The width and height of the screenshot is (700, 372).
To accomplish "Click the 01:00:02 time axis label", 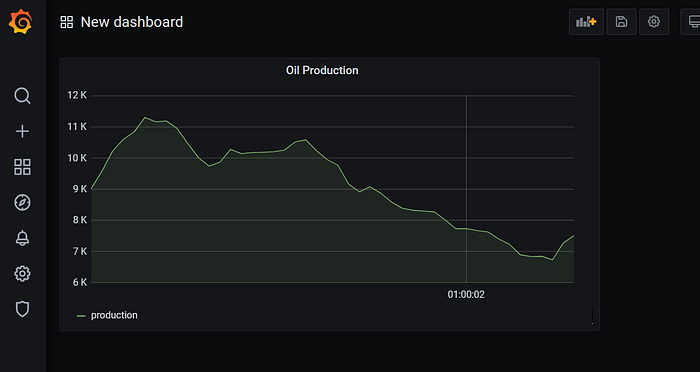I will (466, 295).
